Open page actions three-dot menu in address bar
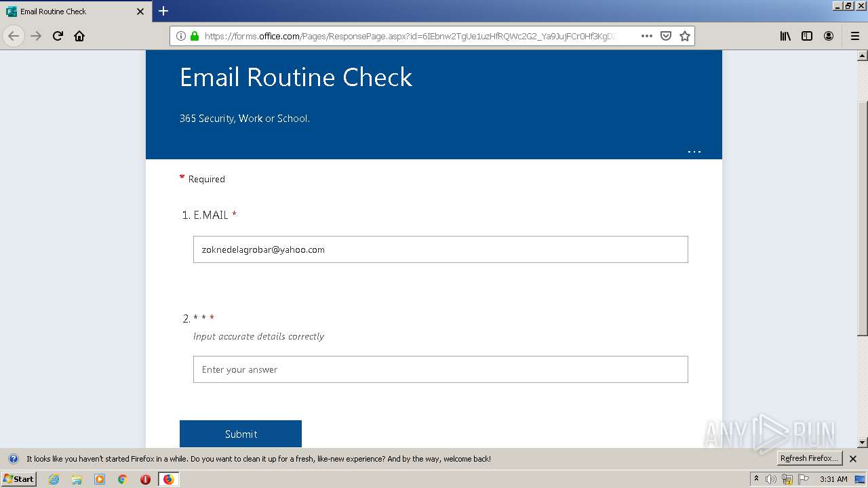Screen dimensions: 868x488 pyautogui.click(x=646, y=36)
